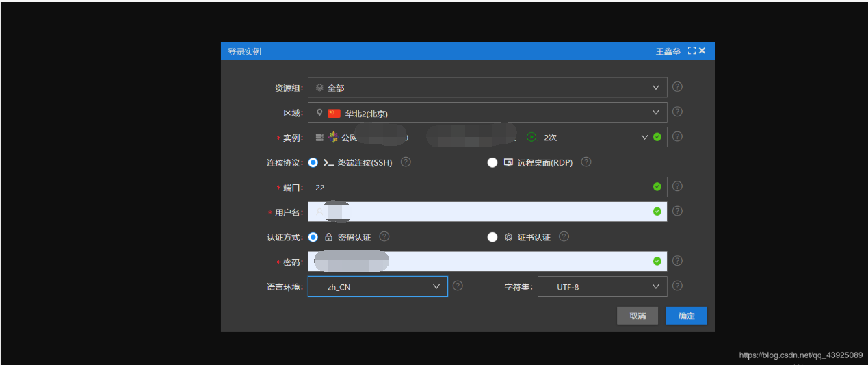Click the green check icon in 端口 field

point(657,186)
